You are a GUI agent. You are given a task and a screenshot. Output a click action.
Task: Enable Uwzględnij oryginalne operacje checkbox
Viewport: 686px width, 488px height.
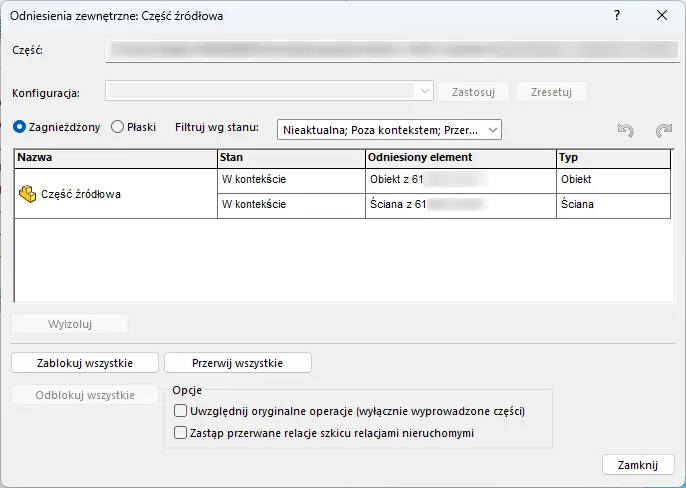point(180,411)
